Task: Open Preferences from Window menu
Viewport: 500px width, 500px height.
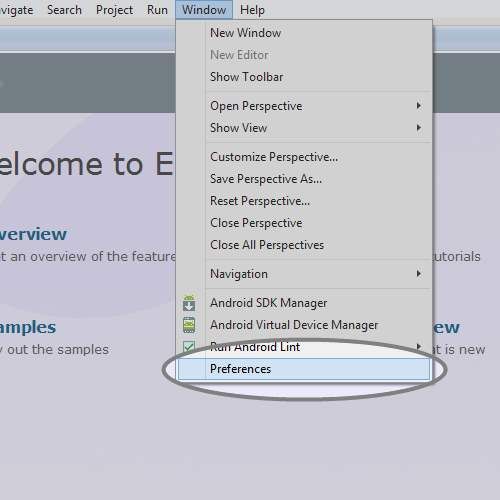Action: tap(304, 369)
